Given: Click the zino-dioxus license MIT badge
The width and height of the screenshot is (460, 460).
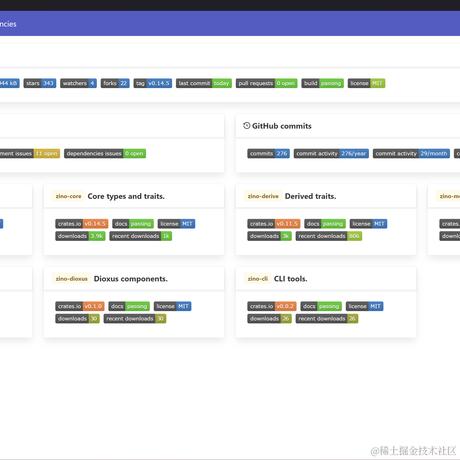Looking at the screenshot, I should pos(172,306).
